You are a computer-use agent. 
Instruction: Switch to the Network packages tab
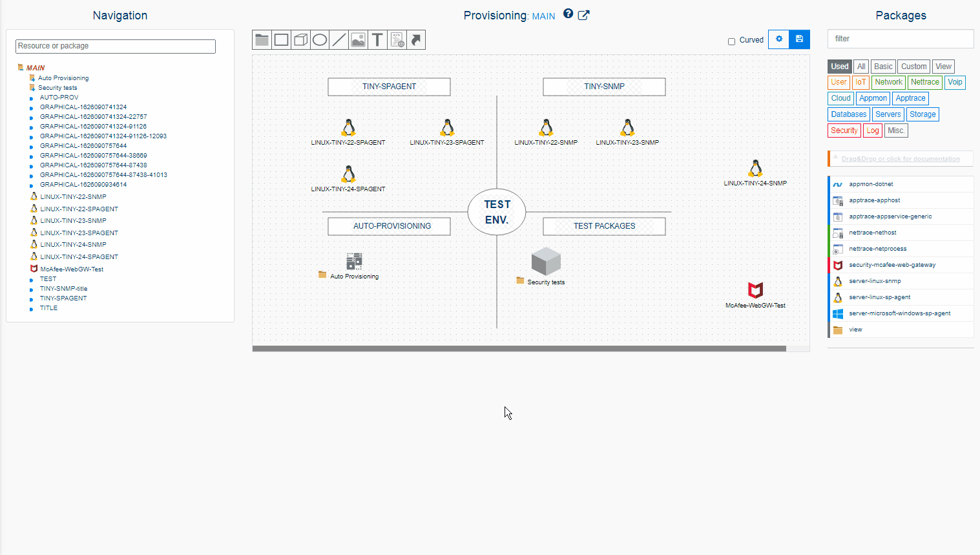pyautogui.click(x=888, y=82)
